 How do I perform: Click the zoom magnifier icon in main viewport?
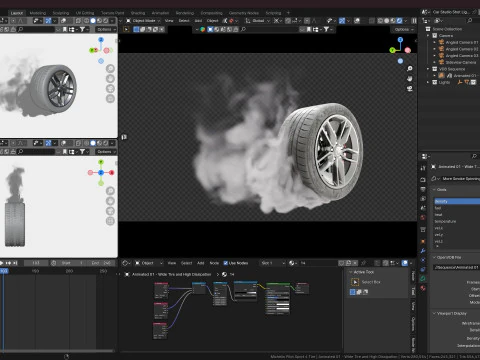[410, 69]
